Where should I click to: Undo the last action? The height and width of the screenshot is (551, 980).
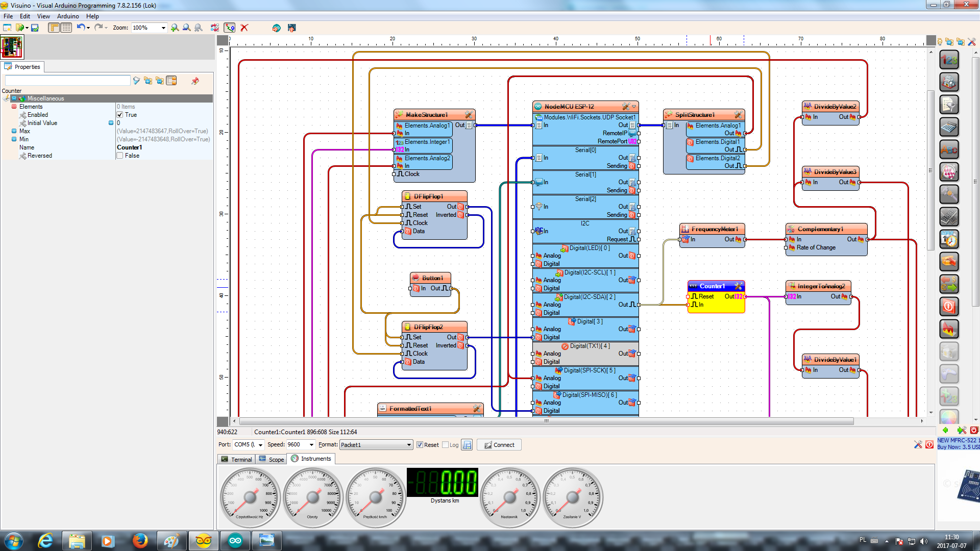coord(81,28)
